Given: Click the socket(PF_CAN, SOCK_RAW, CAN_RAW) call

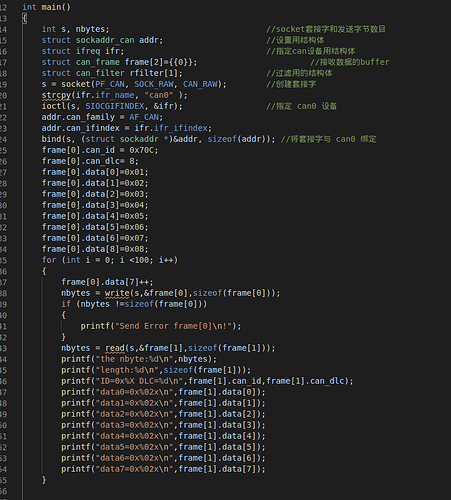Looking at the screenshot, I should coord(144,84).
